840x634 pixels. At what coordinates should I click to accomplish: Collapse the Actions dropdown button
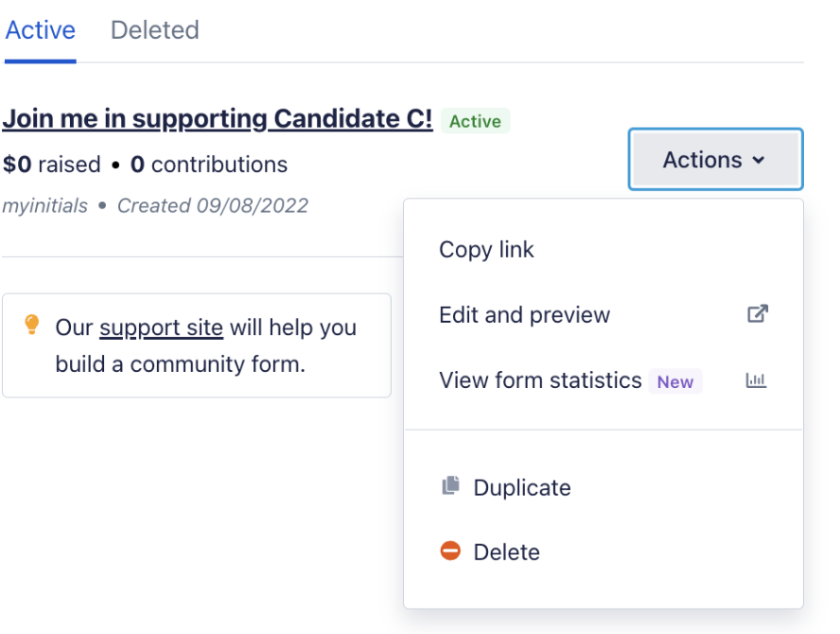point(715,160)
